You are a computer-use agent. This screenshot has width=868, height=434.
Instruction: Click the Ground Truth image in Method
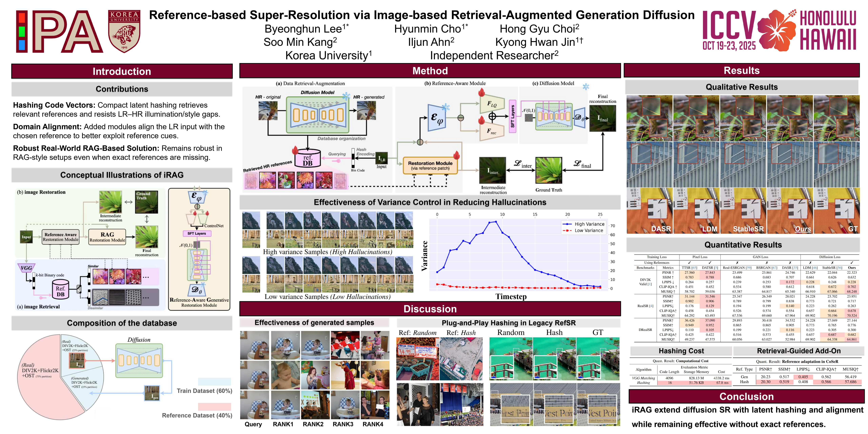549,171
